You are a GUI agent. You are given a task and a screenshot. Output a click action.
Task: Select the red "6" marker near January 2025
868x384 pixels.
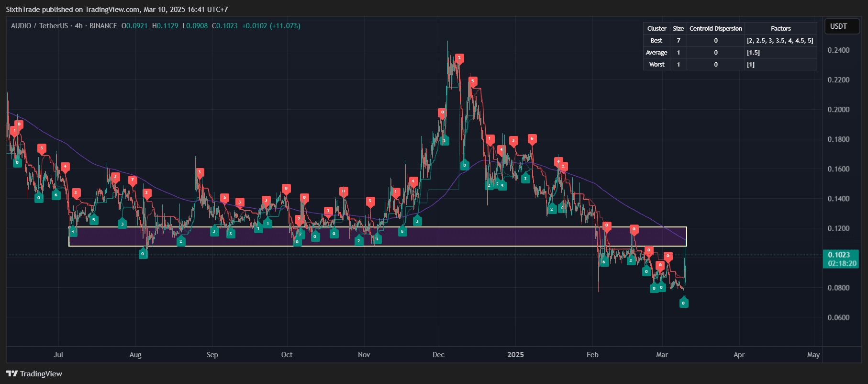[532, 139]
